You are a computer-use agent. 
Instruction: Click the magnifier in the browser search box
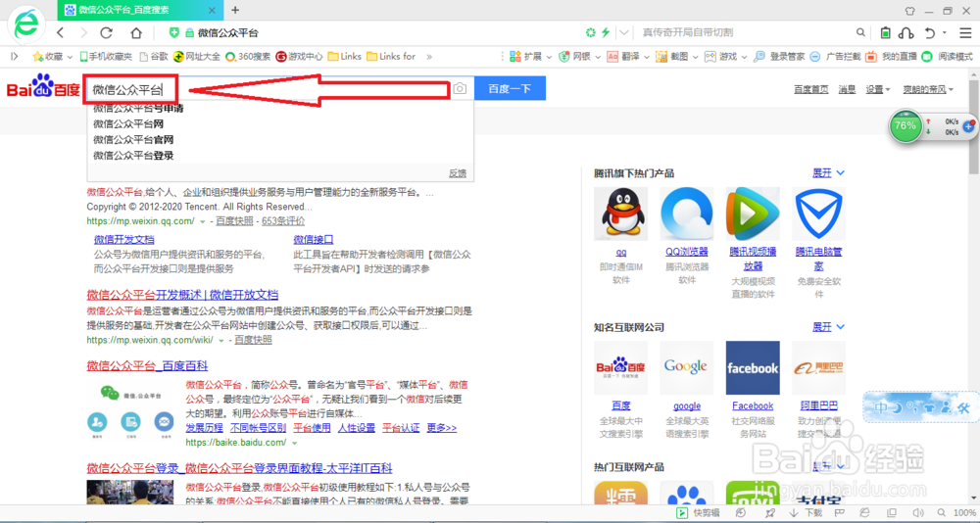click(860, 32)
